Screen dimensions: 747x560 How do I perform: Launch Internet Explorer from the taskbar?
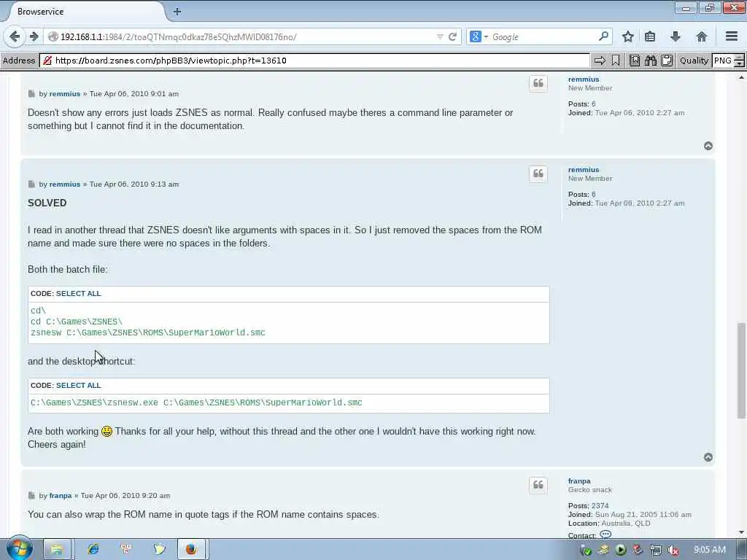click(93, 550)
